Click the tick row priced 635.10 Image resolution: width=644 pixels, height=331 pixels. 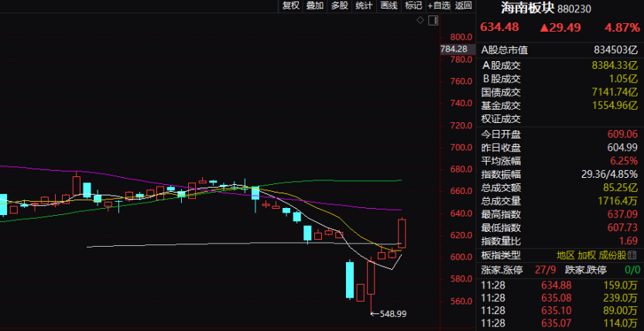(x=560, y=310)
